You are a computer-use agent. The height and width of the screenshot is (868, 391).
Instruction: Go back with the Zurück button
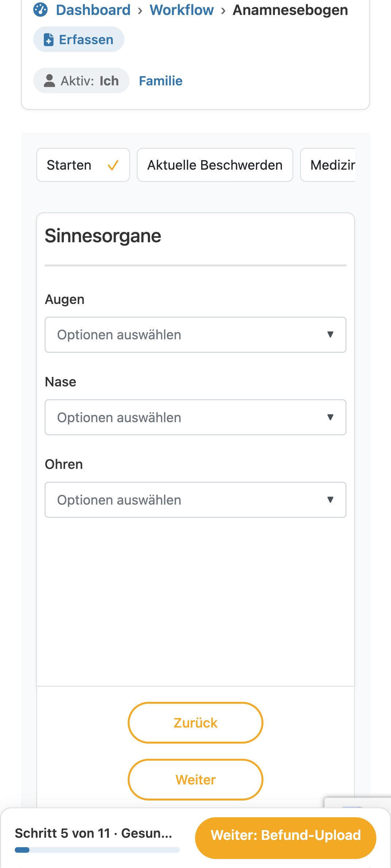pyautogui.click(x=195, y=722)
